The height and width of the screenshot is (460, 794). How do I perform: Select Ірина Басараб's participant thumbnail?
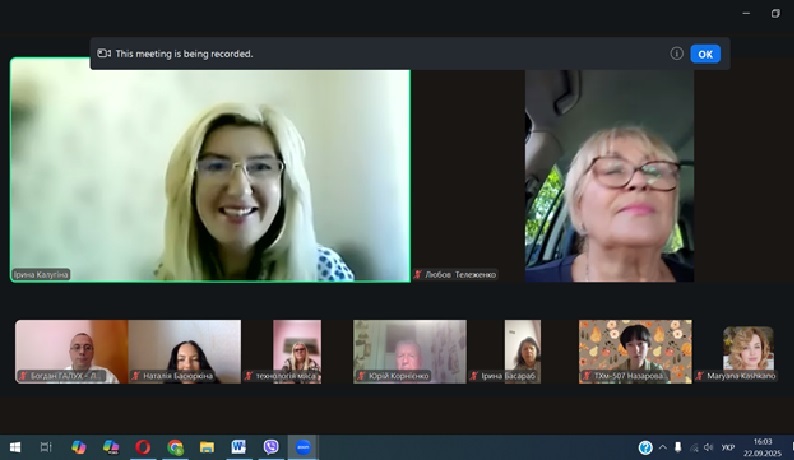[522, 350]
